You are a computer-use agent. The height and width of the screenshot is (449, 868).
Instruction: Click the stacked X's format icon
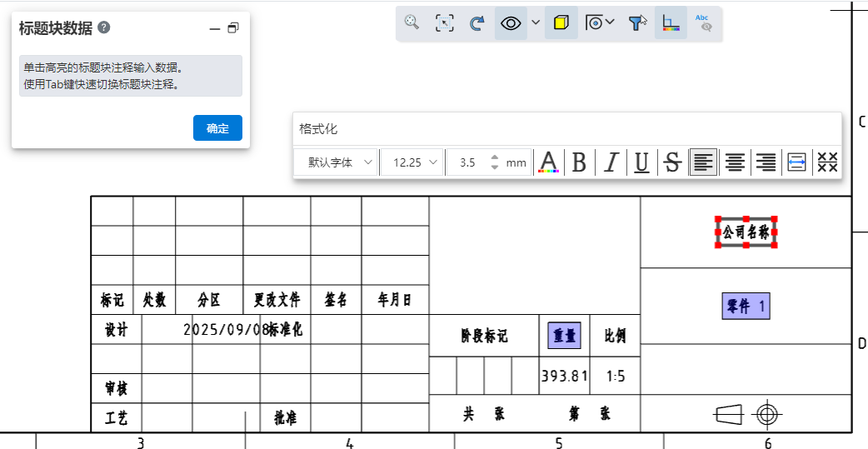click(827, 162)
